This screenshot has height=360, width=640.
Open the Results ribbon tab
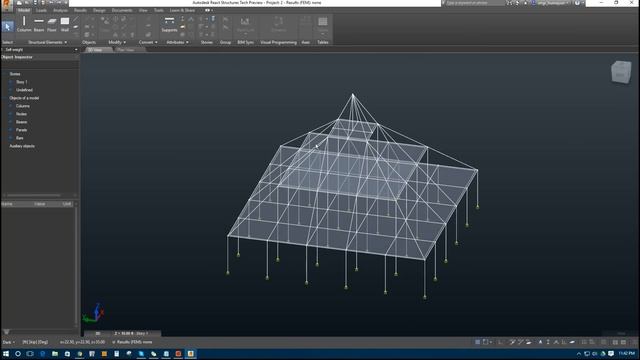tap(80, 10)
